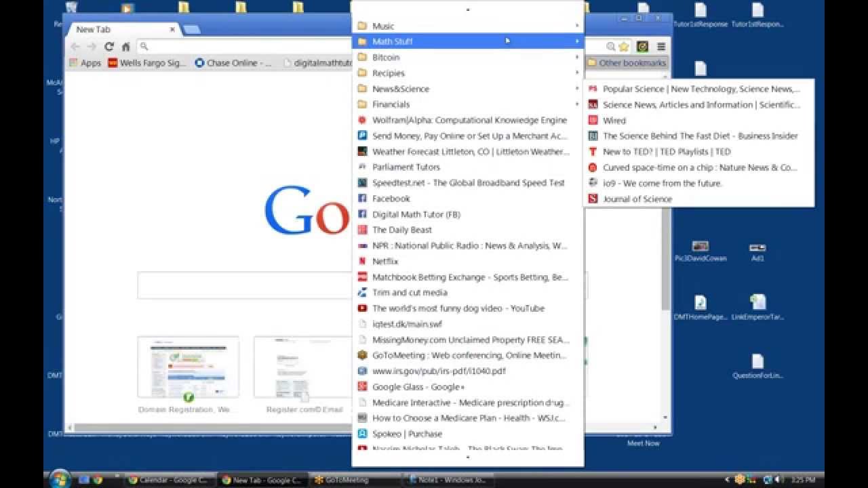The height and width of the screenshot is (488, 868).
Task: Open the Financials bookmarks folder
Action: (468, 104)
